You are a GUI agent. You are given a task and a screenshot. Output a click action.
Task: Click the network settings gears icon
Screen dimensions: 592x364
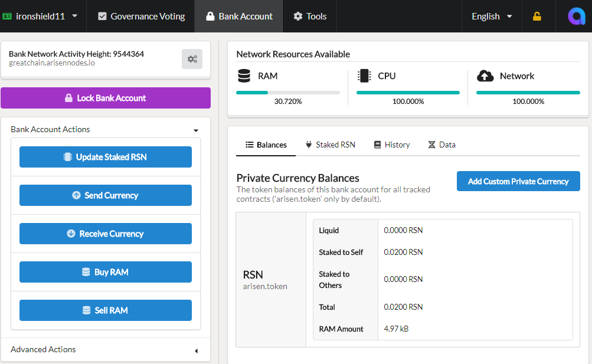[192, 59]
